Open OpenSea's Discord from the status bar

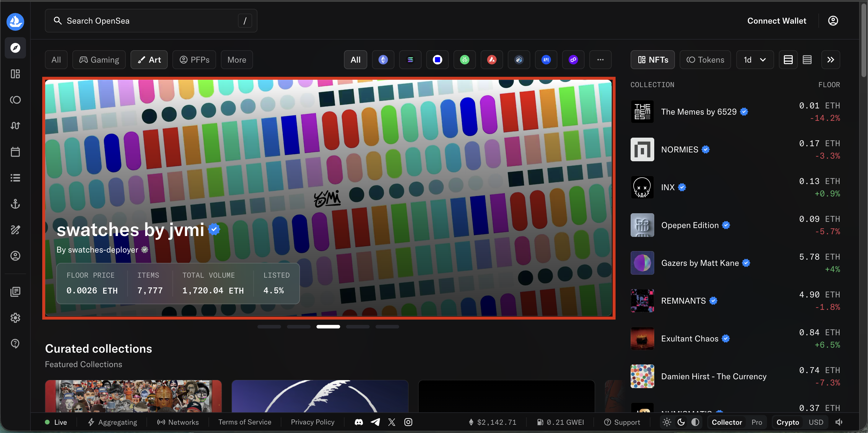tap(358, 422)
